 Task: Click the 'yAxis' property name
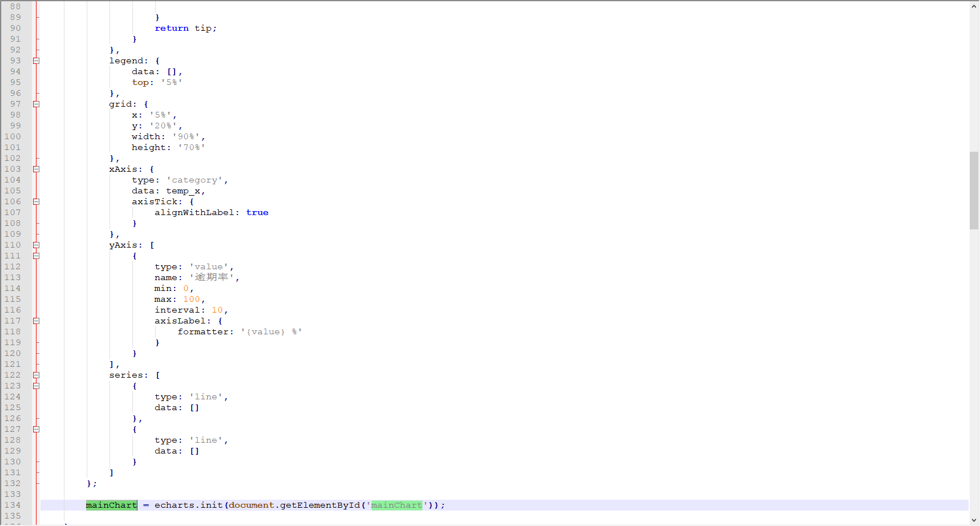[123, 245]
